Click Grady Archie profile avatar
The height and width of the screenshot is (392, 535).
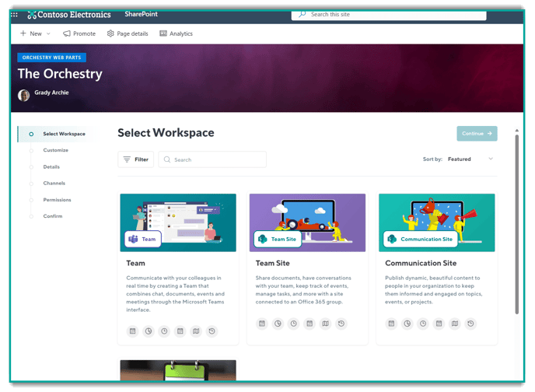pos(24,94)
